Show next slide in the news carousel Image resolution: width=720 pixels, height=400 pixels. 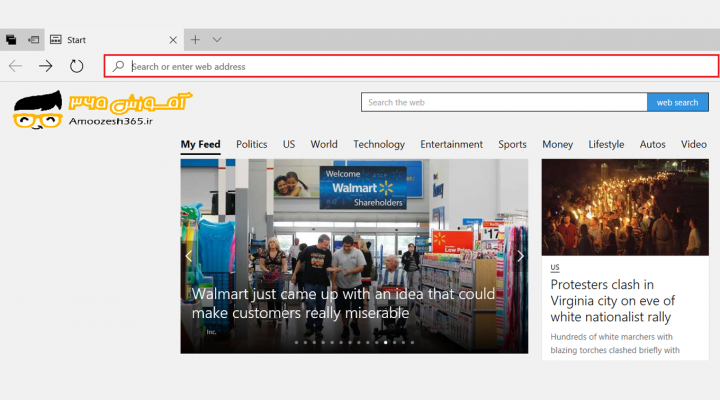[520, 256]
